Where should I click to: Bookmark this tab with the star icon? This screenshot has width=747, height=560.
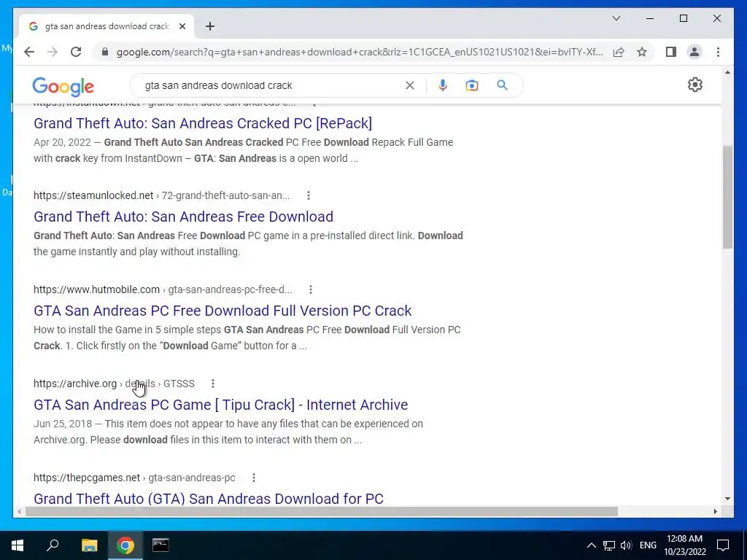pos(642,52)
